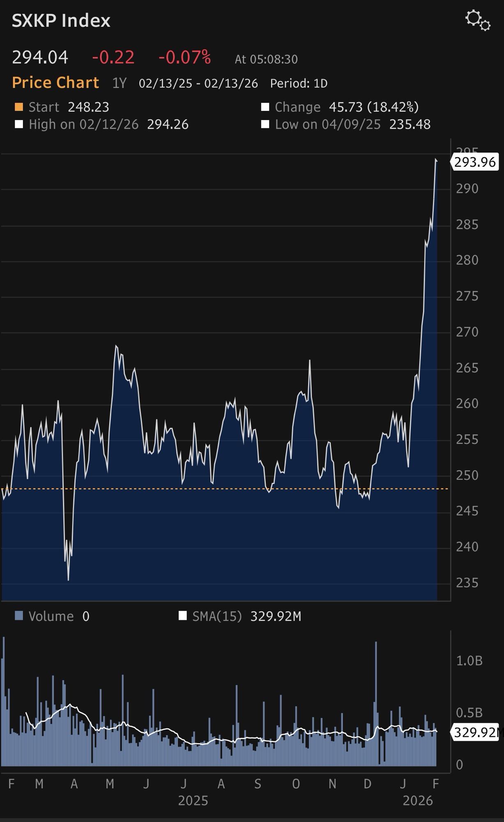Click the 329.92M SMA value tag
Screen dimensions: 504x822
pos(476,732)
